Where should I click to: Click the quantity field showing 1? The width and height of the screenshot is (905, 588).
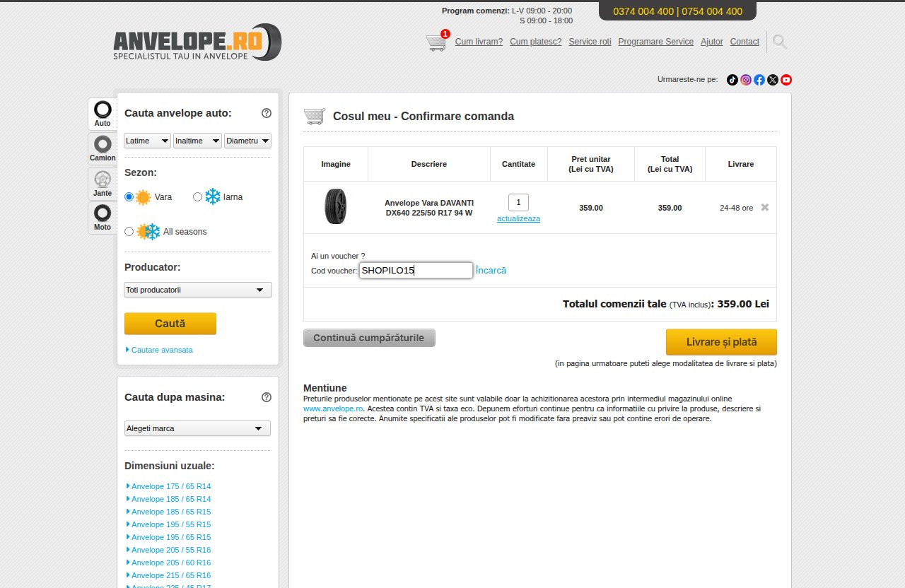point(518,202)
